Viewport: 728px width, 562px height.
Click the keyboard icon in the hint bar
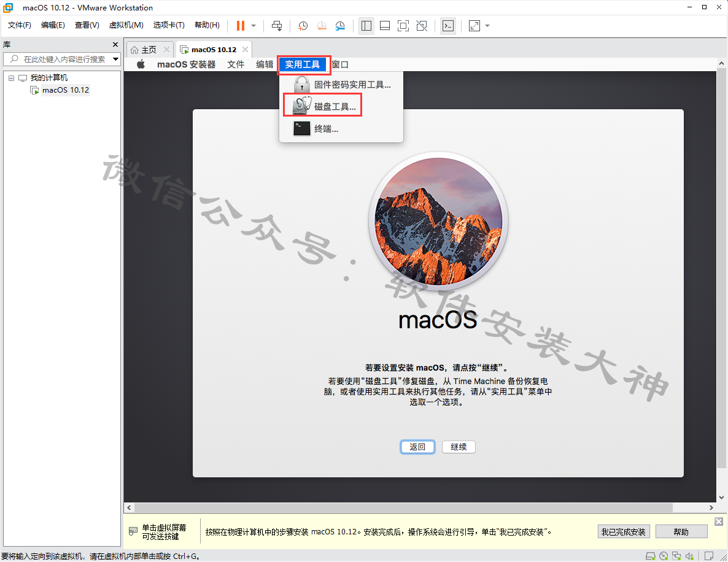[133, 531]
